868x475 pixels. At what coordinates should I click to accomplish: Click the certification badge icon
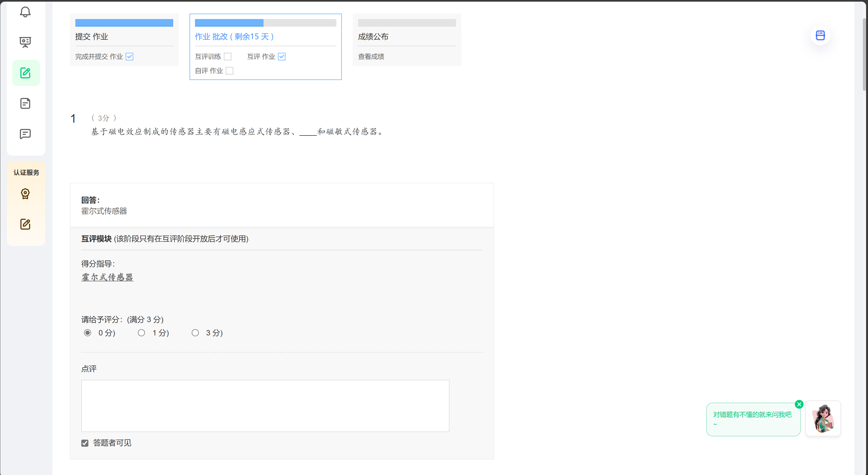click(x=25, y=193)
